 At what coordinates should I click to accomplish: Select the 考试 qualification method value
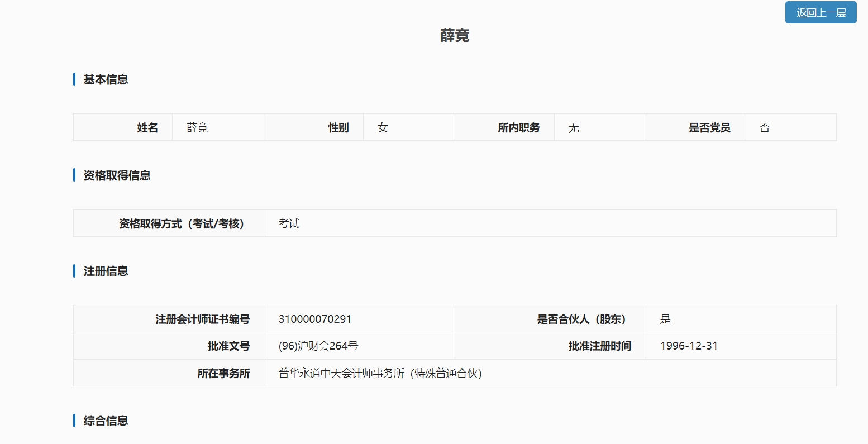click(289, 223)
